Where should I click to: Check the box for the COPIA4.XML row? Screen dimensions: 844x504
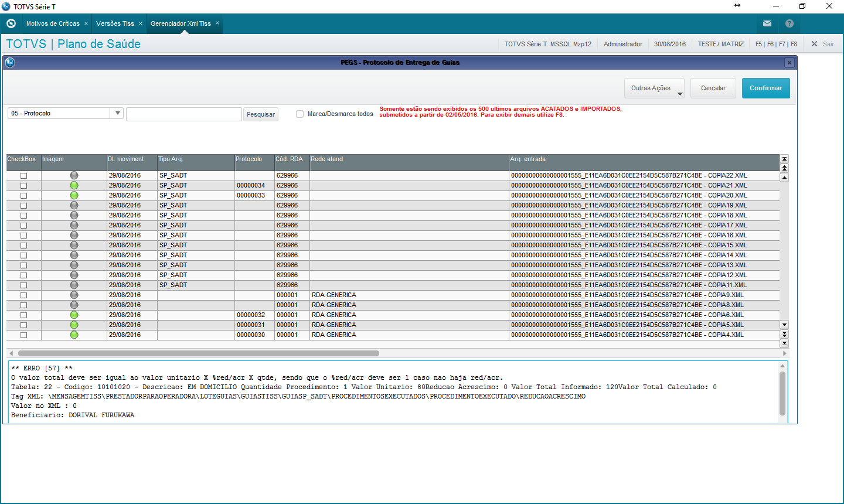(23, 335)
